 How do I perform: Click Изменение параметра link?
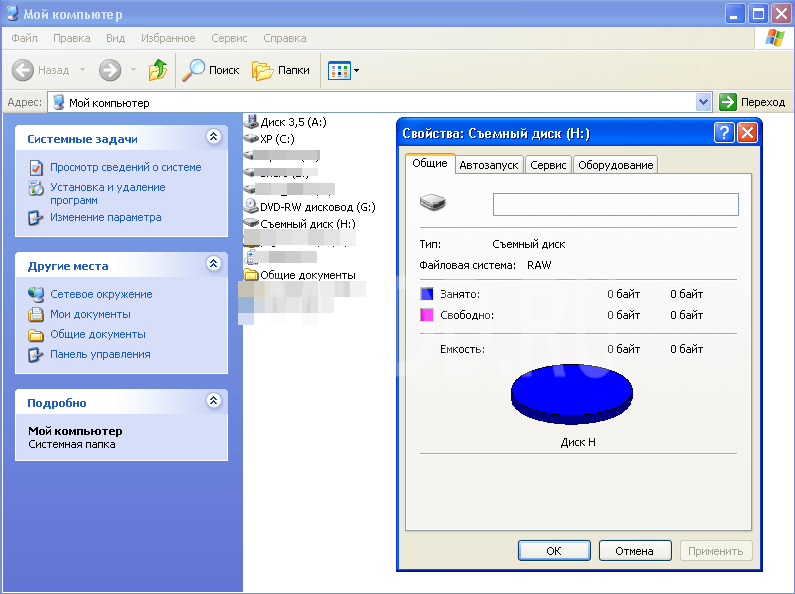[x=105, y=217]
